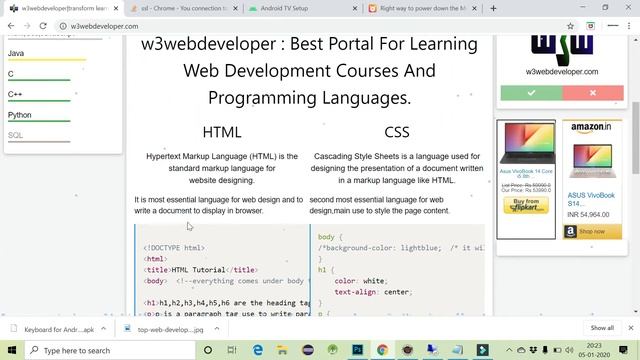The height and width of the screenshot is (360, 640).
Task: Open the SQL course link
Action: (x=15, y=135)
